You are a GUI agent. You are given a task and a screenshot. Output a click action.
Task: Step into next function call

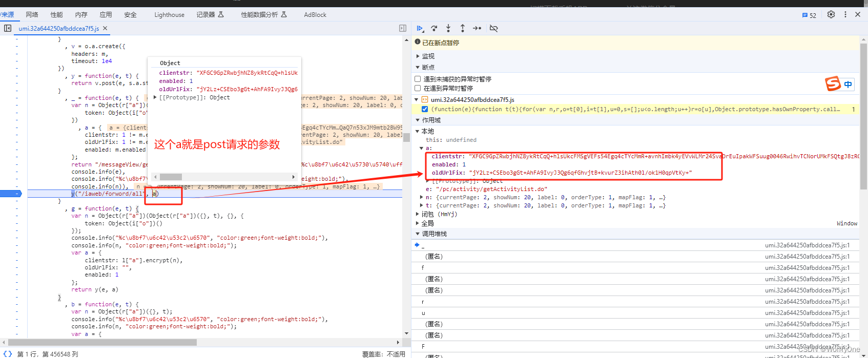[448, 28]
